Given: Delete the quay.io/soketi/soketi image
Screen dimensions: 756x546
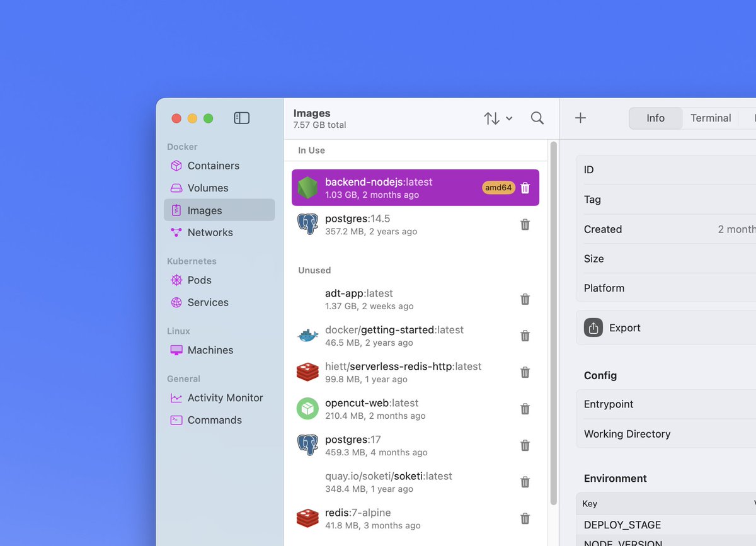Looking at the screenshot, I should point(525,482).
